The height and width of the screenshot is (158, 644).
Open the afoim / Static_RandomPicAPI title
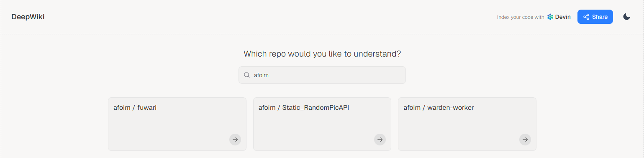[304, 108]
